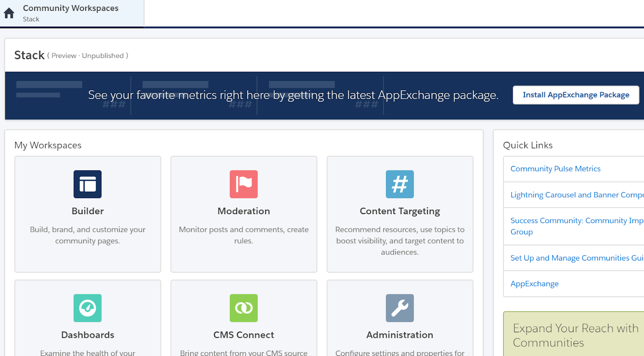Click the CMS Connect tile title
This screenshot has height=356, width=644.
coord(244,335)
